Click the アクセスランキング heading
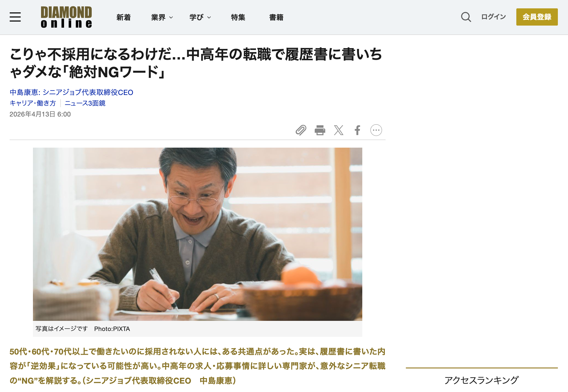The height and width of the screenshot is (392, 568). (x=482, y=380)
